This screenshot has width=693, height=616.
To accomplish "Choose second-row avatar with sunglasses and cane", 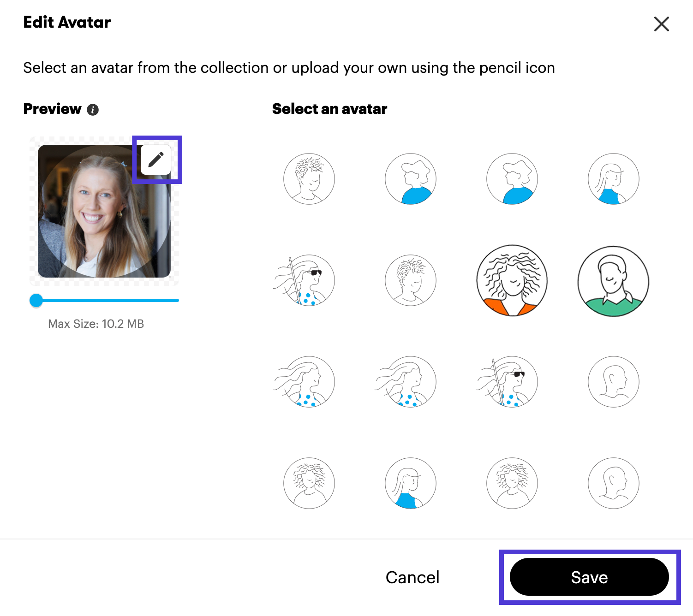I will point(305,280).
